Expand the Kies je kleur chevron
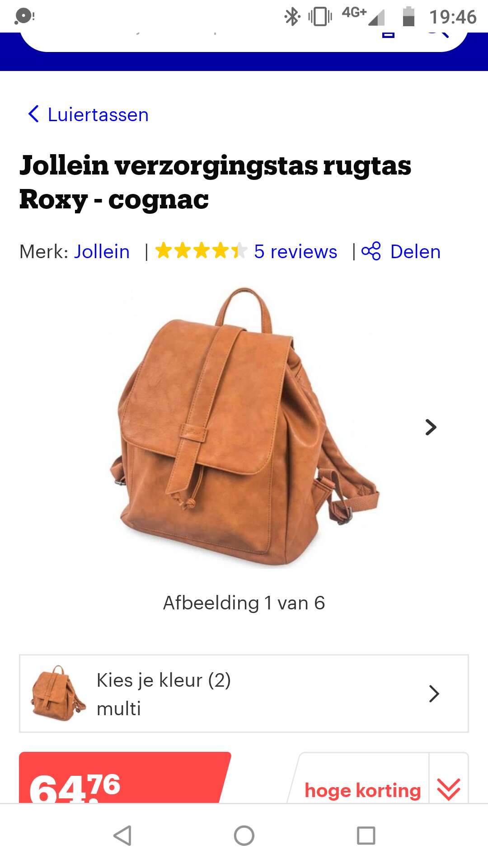The image size is (488, 868). [434, 693]
